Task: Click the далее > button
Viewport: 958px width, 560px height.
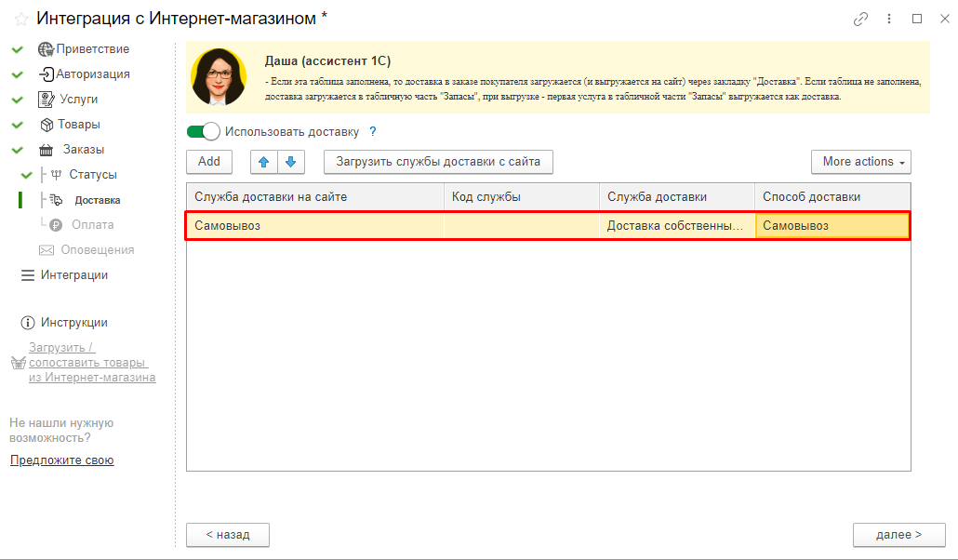Action: click(x=898, y=535)
